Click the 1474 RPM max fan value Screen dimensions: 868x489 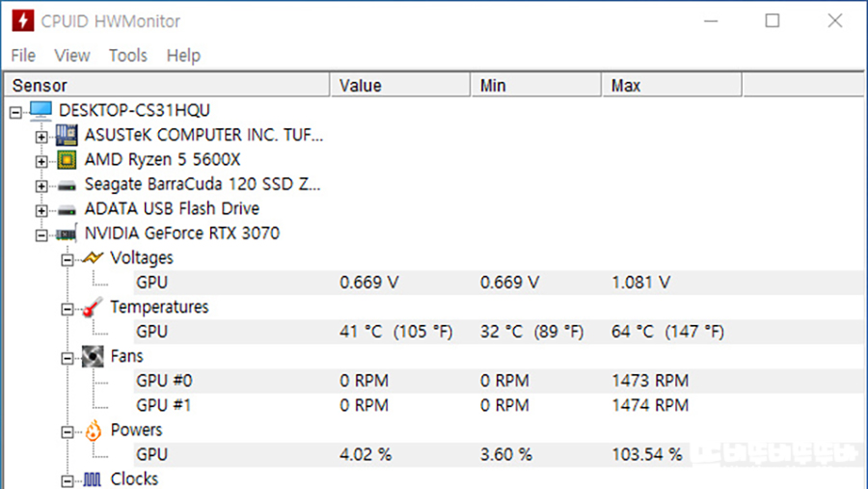tap(650, 405)
